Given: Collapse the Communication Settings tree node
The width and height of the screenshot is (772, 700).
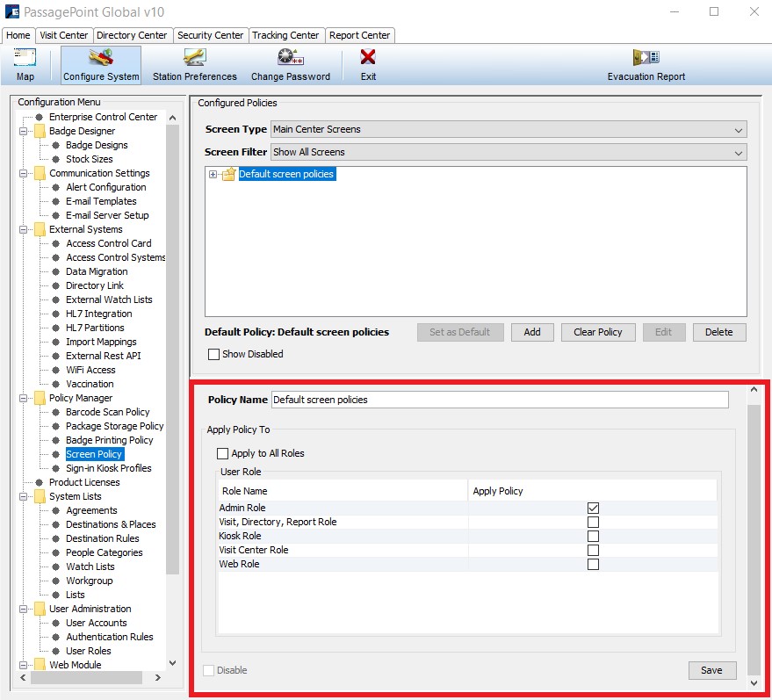Looking at the screenshot, I should [x=23, y=173].
